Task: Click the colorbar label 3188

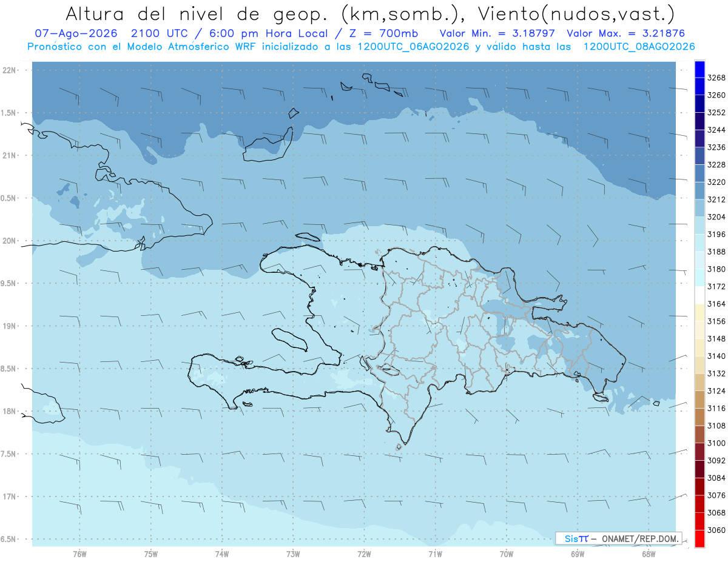Action: [x=716, y=252]
